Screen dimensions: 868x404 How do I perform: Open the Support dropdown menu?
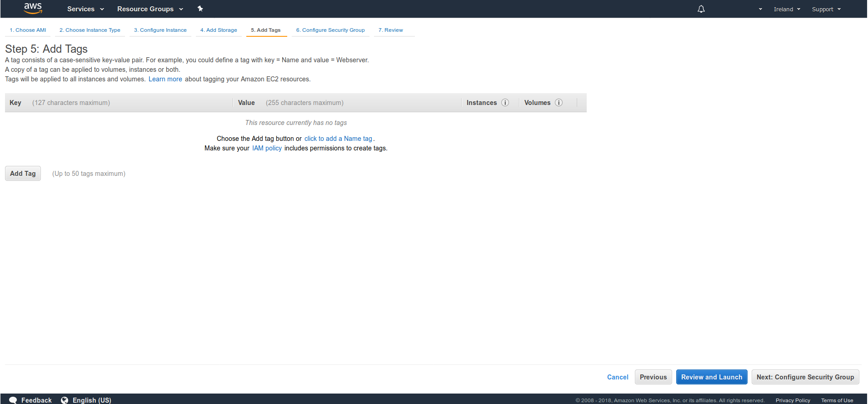click(826, 9)
